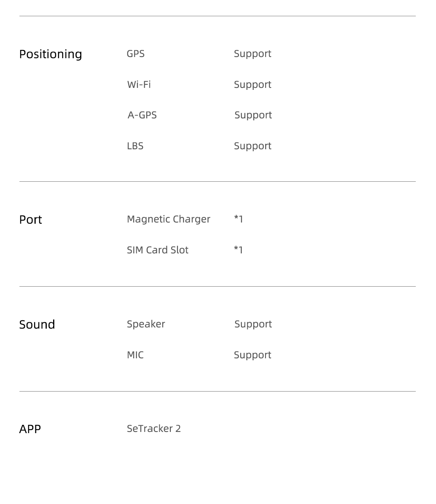The height and width of the screenshot is (504, 436).
Task: Click the Sound section heading
Action: click(x=37, y=324)
